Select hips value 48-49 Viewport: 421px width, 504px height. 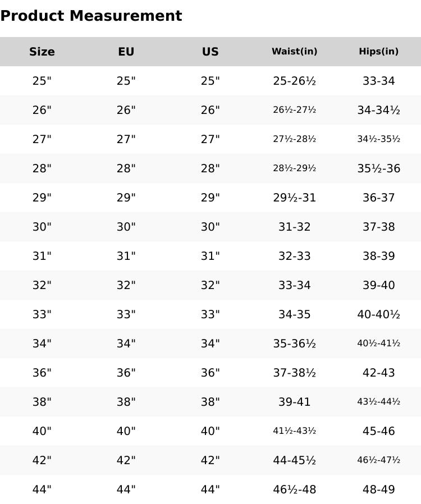pos(379,489)
